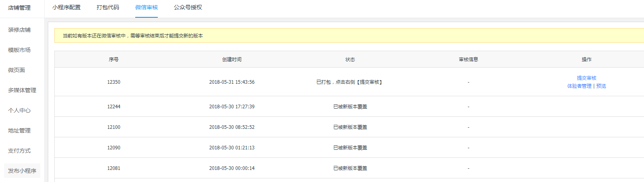Open 体验者管理 link for version 12350
The width and height of the screenshot is (644, 182).
pos(579,86)
